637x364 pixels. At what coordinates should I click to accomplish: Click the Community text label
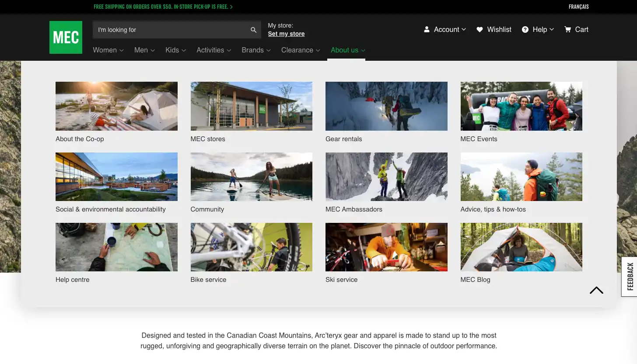[x=207, y=209]
